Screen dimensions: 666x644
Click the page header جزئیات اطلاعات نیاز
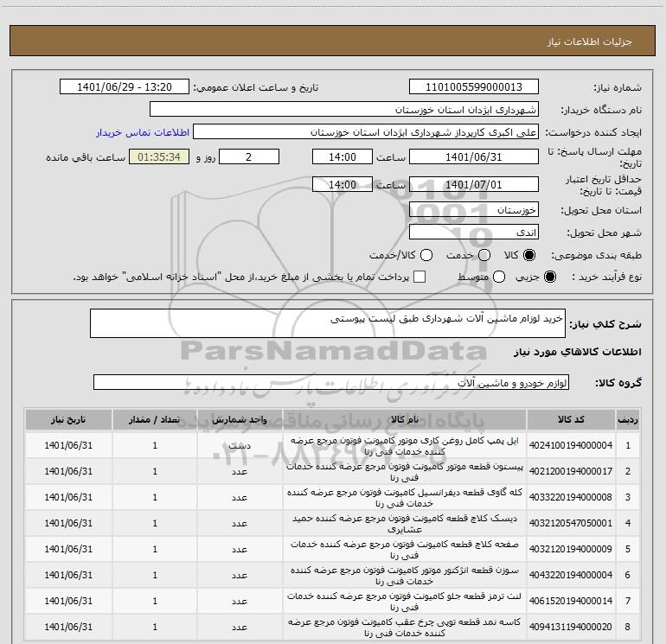590,41
